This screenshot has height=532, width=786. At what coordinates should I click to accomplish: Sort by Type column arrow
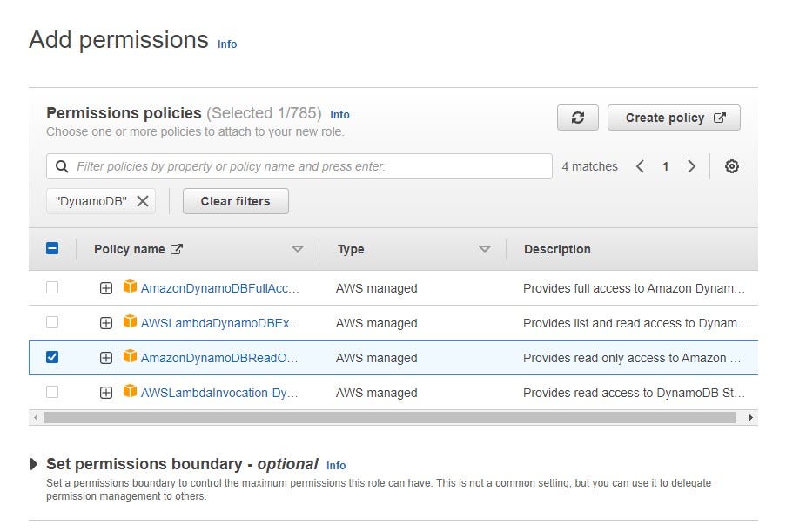[x=484, y=249]
